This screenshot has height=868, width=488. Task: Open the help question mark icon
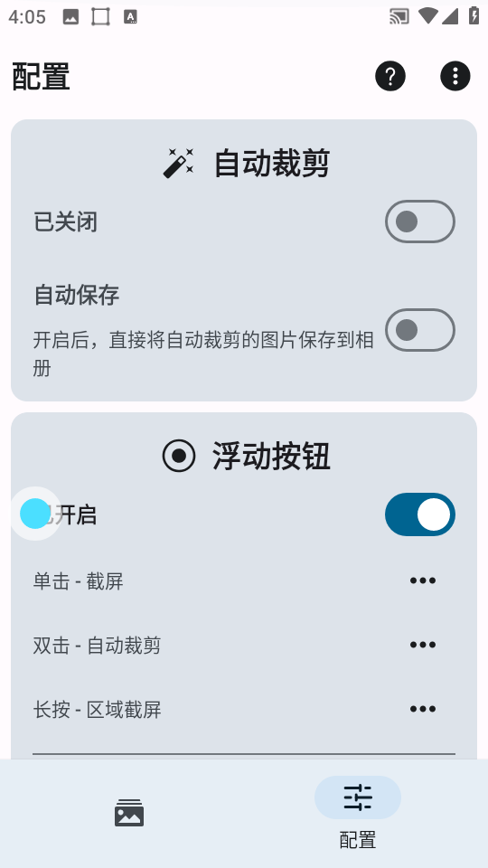tap(390, 76)
